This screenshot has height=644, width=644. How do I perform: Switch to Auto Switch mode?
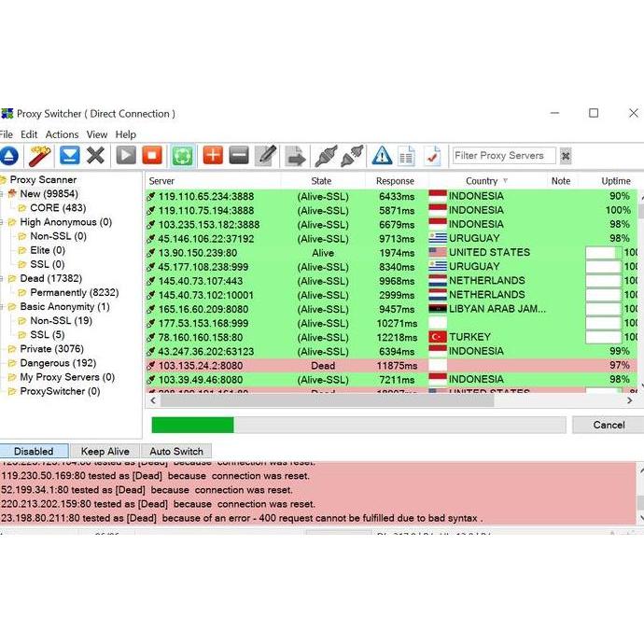pyautogui.click(x=176, y=451)
